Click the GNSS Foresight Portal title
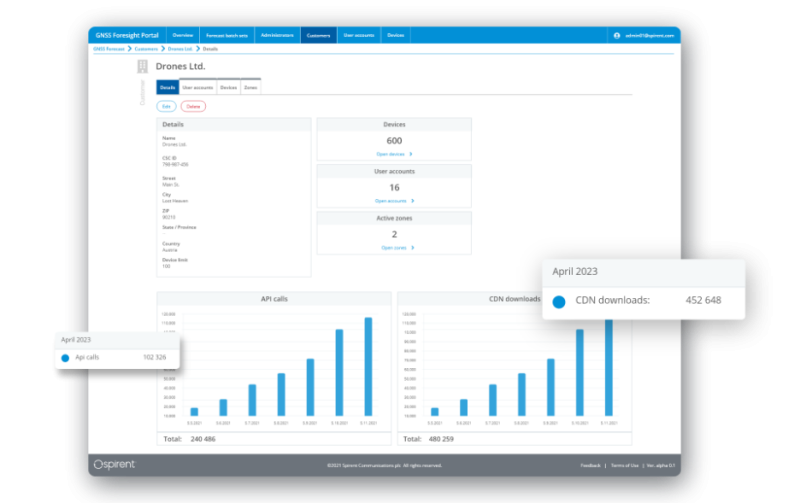Image resolution: width=800 pixels, height=503 pixels. (127, 35)
